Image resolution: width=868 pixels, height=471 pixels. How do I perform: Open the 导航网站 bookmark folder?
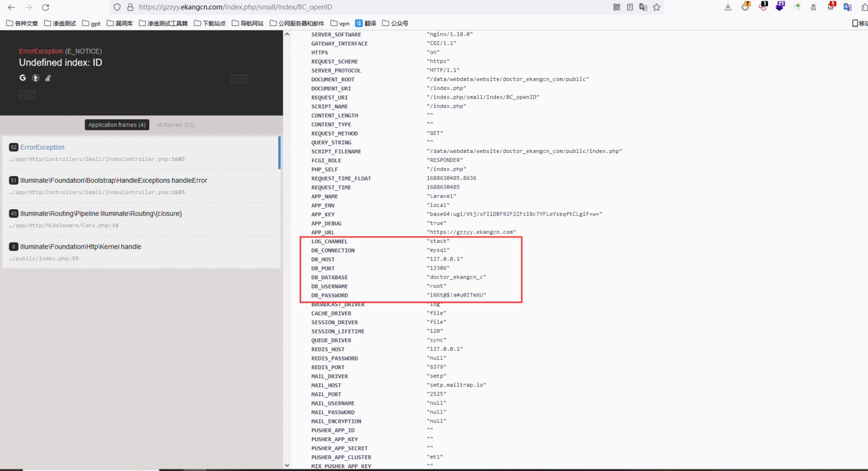248,23
